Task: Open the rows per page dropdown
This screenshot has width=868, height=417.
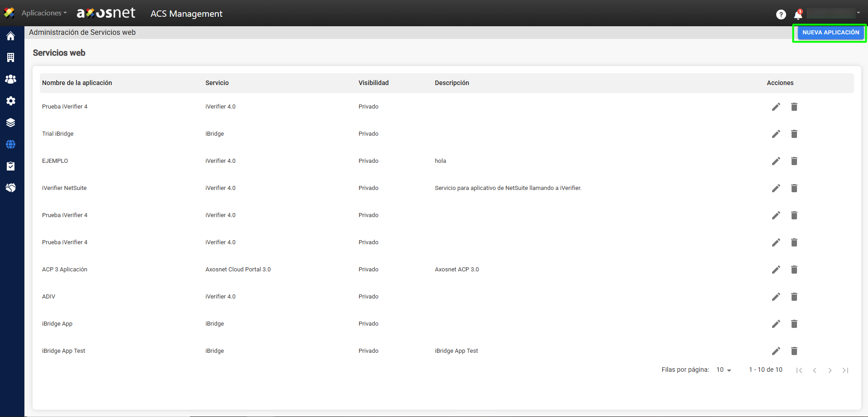Action: coord(724,370)
